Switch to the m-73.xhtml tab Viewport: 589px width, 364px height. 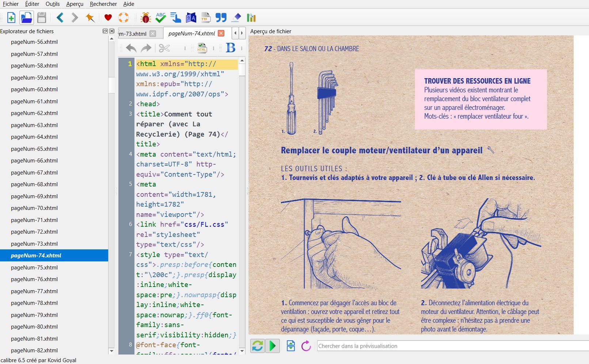133,34
